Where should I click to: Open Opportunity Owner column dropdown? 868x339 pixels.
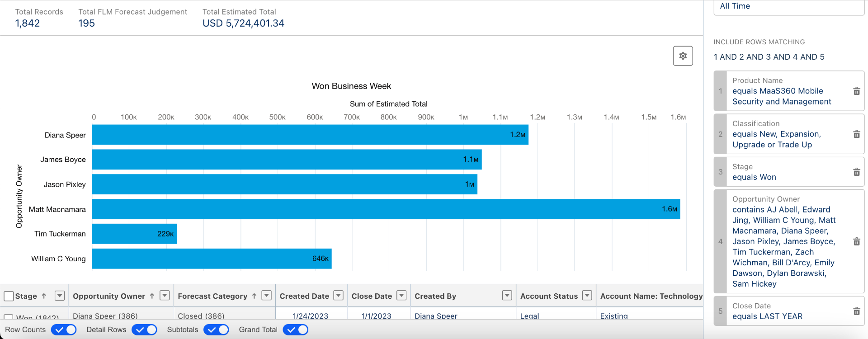(x=165, y=296)
